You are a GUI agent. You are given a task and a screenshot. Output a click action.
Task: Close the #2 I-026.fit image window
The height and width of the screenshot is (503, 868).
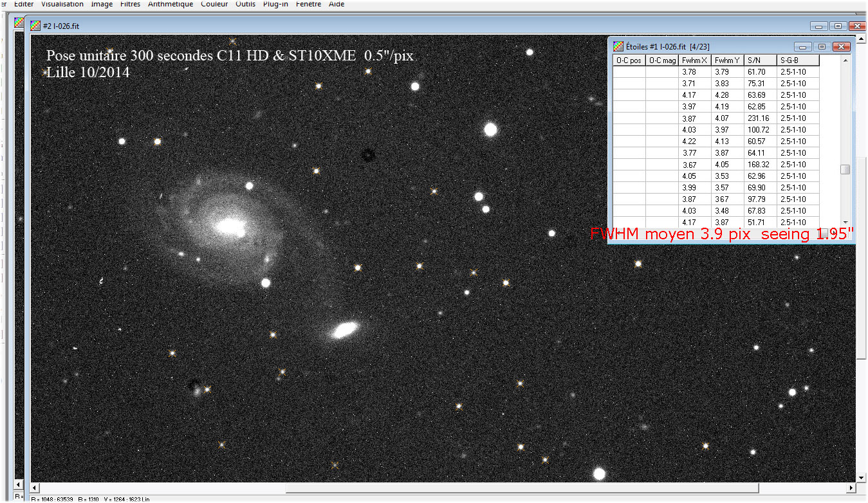click(858, 26)
